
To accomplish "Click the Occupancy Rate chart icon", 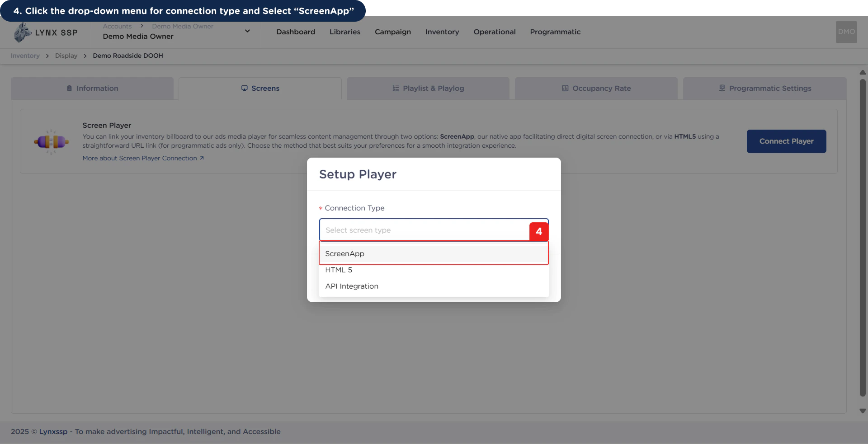I will [566, 88].
